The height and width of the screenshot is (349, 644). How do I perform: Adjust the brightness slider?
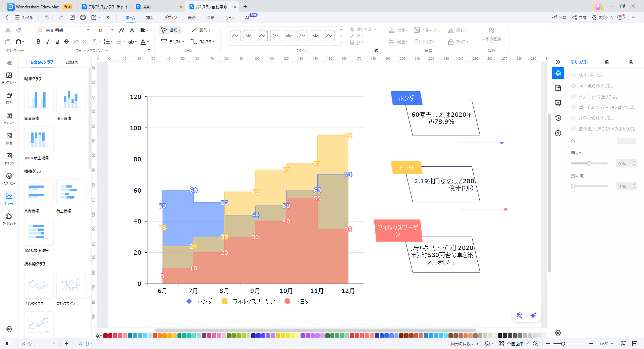tap(589, 163)
